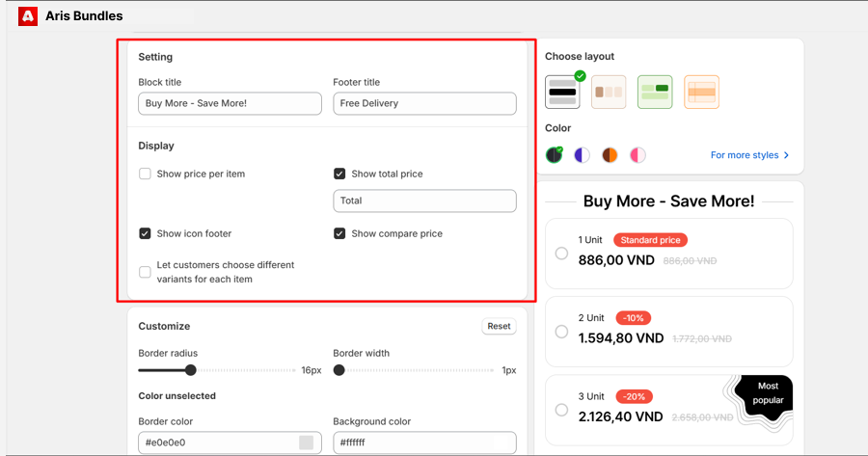Enable Show price per item checkbox
The height and width of the screenshot is (456, 868).
coord(145,174)
